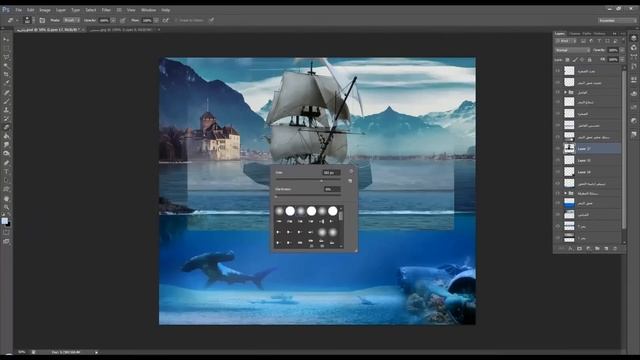This screenshot has width=640, height=360.
Task: Select the Zoom tool
Action: (x=6, y=207)
